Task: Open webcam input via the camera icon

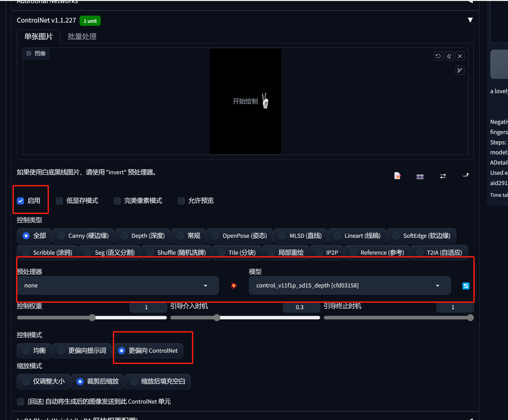Action: click(420, 176)
